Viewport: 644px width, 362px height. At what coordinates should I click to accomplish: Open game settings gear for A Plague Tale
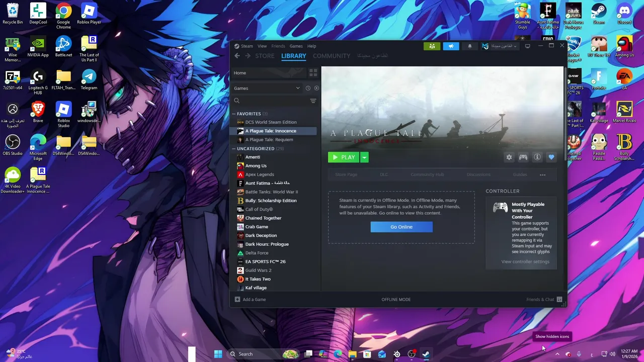pos(509,157)
